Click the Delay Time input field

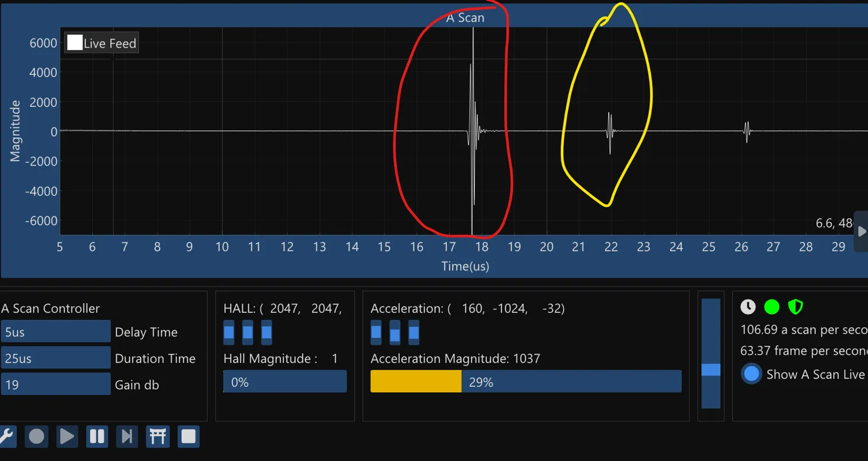coord(55,332)
